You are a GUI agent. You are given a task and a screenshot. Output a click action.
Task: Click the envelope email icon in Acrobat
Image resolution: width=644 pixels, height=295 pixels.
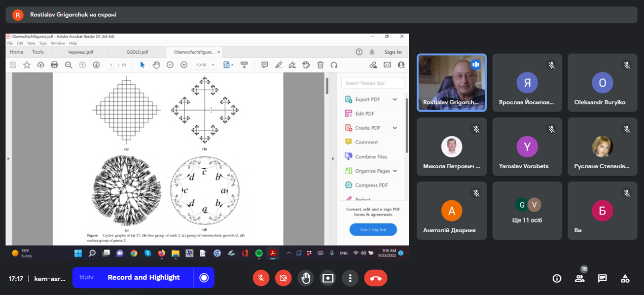click(387, 65)
